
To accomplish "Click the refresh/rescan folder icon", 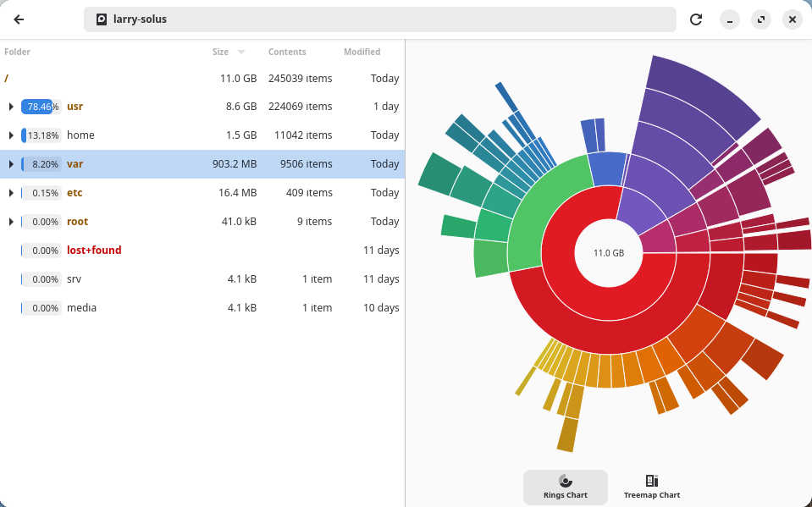I will point(696,19).
